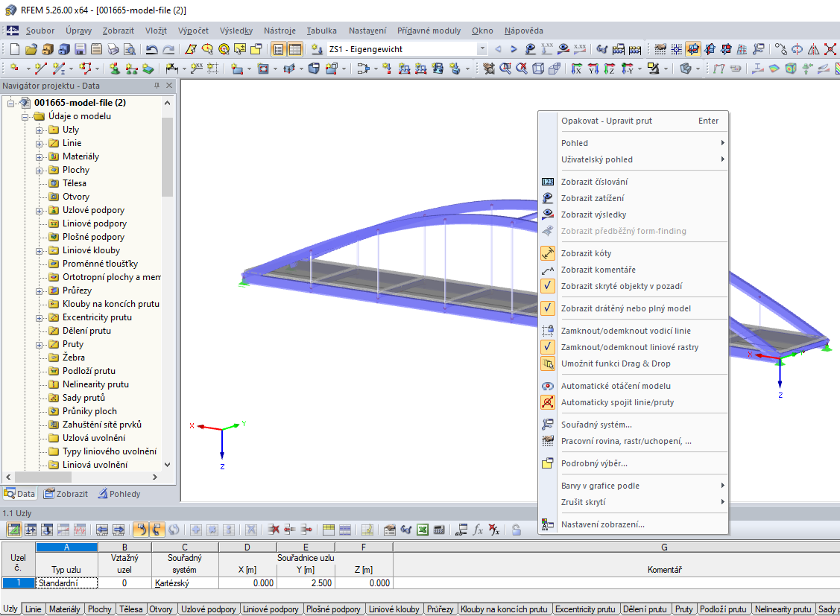Switch to the Materiály table tab
Screen dimensions: 840x616
pos(64,609)
